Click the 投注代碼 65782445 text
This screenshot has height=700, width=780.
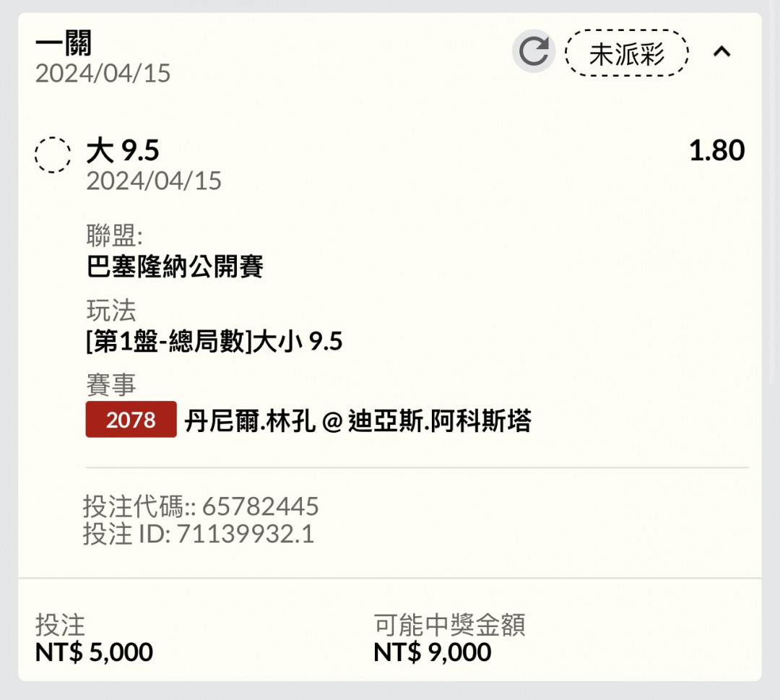click(201, 506)
